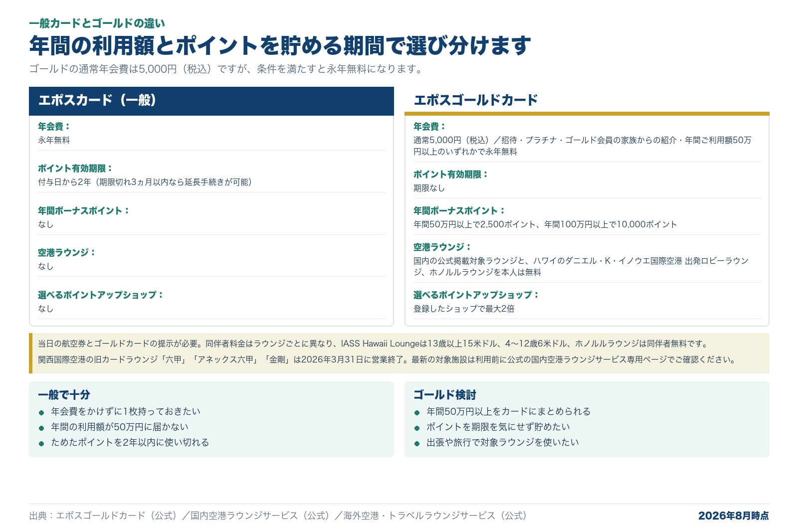Click bullet '年間の利用額が50万円に届かない'
The width and height of the screenshot is (798, 532).
click(120, 427)
